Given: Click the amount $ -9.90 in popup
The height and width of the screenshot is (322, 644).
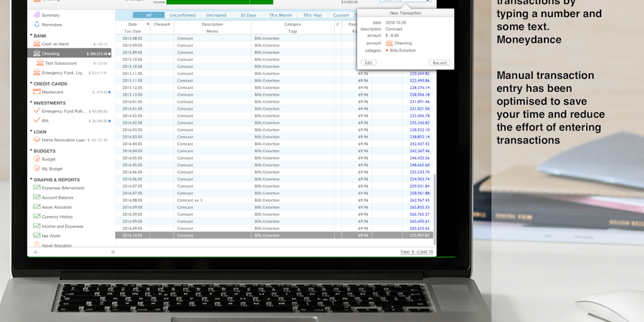Looking at the screenshot, I should tap(392, 36).
